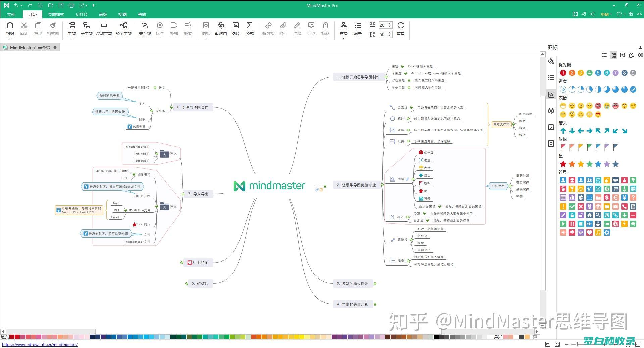Open the 主题 dropdown arrow
The height and width of the screenshot is (348, 644).
[72, 38]
